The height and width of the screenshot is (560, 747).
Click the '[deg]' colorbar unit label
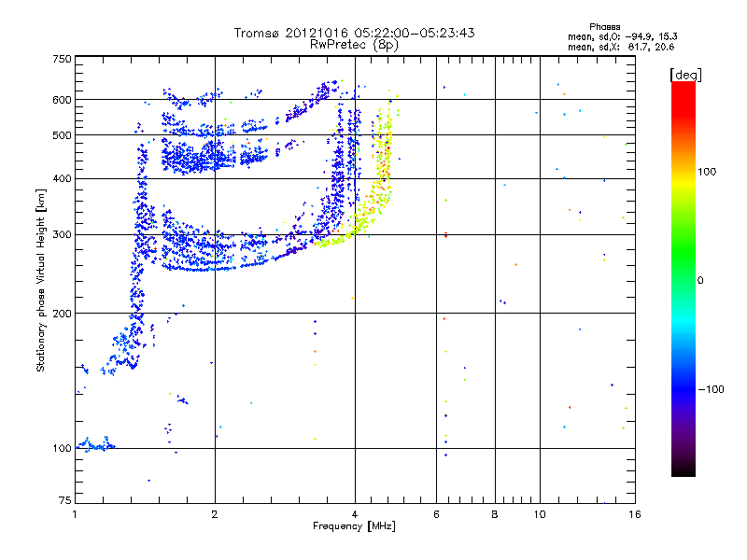tap(685, 75)
